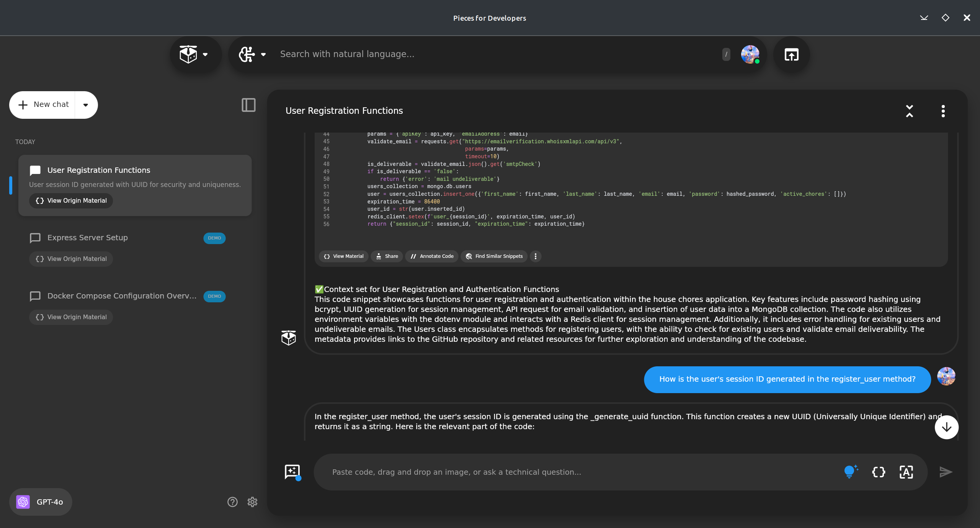This screenshot has width=980, height=528.
Task: Open the Express Server Setup chat
Action: tap(88, 238)
